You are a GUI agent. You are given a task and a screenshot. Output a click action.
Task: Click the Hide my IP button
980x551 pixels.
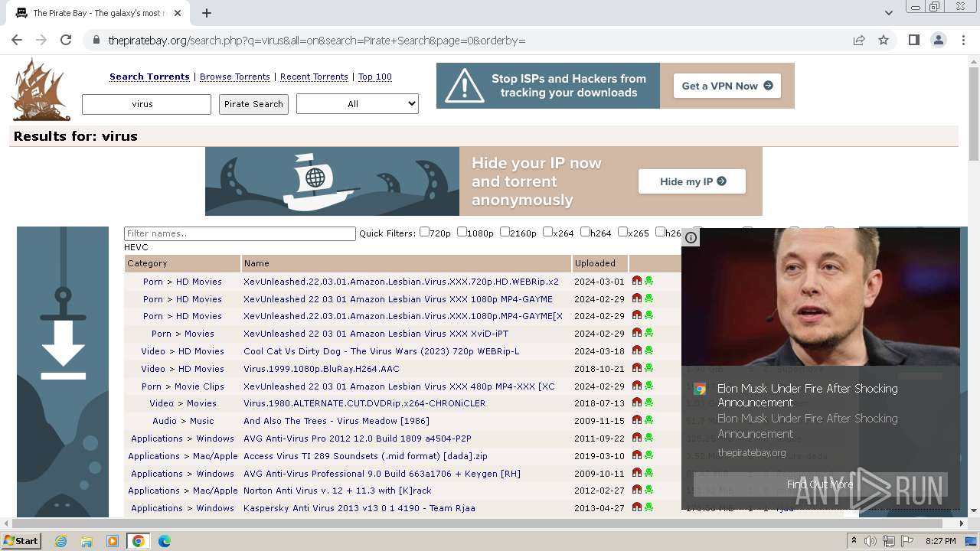(x=692, y=181)
